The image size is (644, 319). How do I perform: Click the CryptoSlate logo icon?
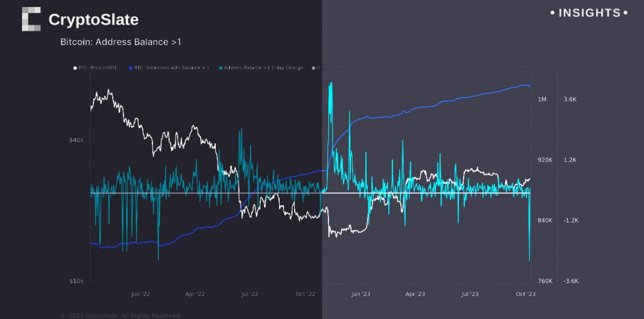click(31, 19)
